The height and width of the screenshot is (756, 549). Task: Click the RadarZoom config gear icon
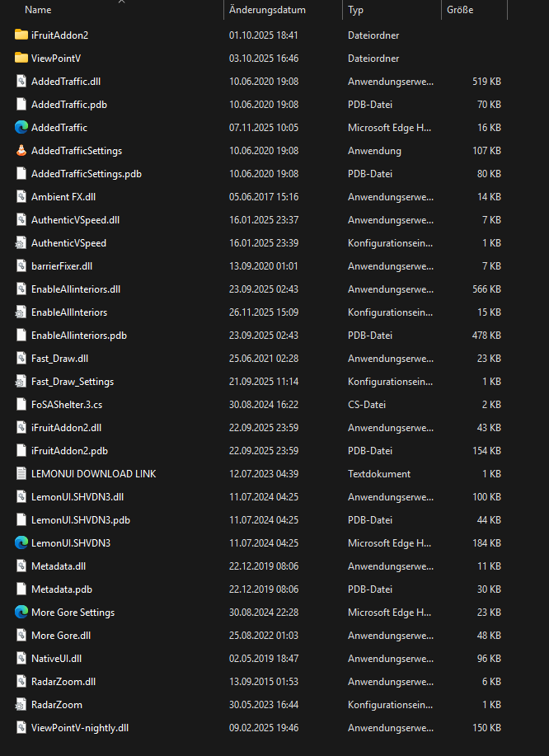click(21, 705)
